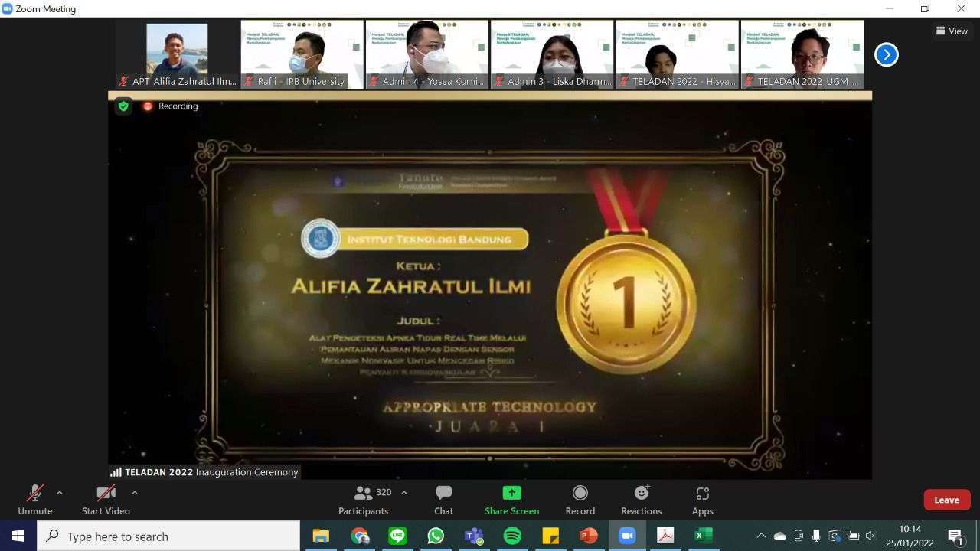Viewport: 980px width, 551px height.
Task: Expand the participants options caret
Action: click(404, 493)
